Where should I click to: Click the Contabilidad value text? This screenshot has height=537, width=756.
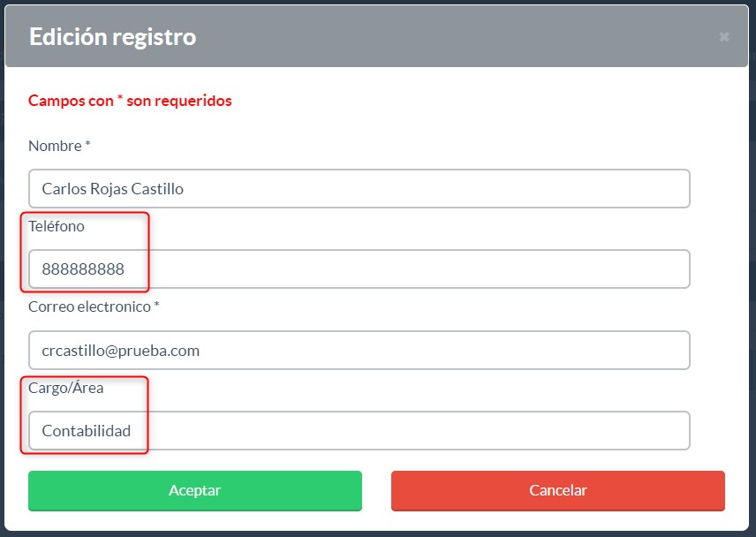(x=87, y=430)
